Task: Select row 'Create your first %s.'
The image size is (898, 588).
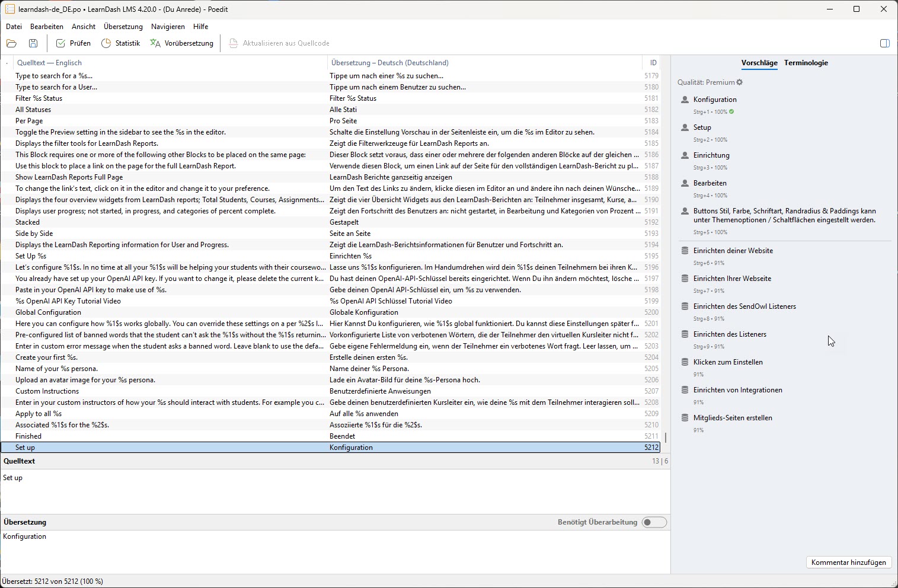Action: pyautogui.click(x=330, y=357)
